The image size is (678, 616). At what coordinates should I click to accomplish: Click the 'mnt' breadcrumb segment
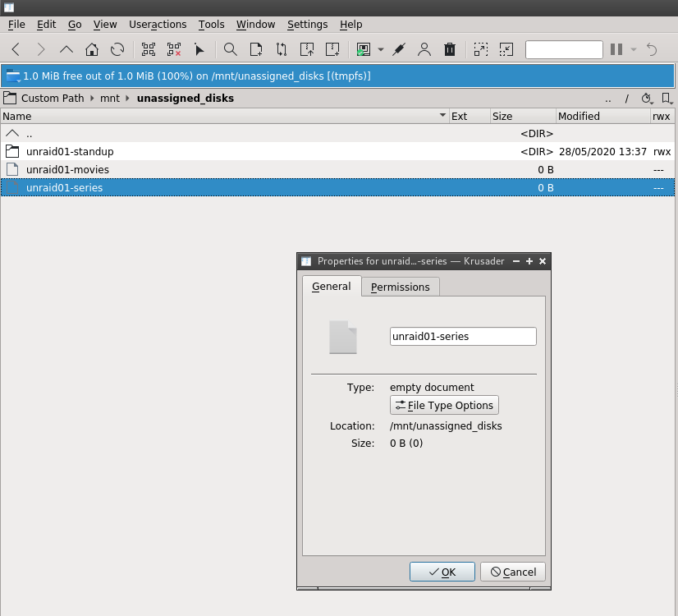(x=110, y=99)
